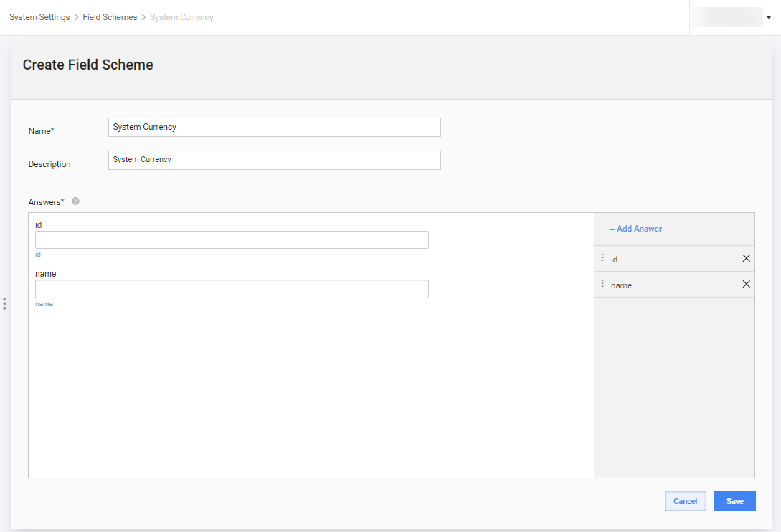781x532 pixels.
Task: Open the user account dropdown arrow
Action: (x=769, y=17)
